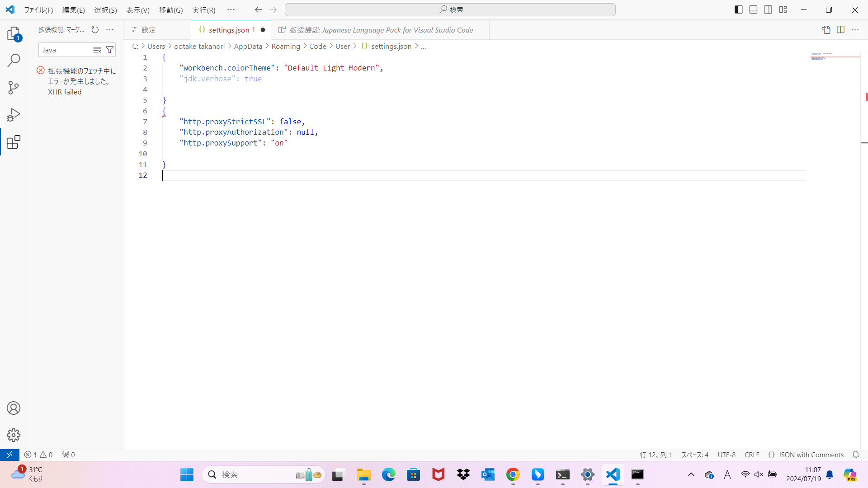Screen dimensions: 868x488
Task: Open Accounts icon in activity bar
Action: tap(14, 408)
